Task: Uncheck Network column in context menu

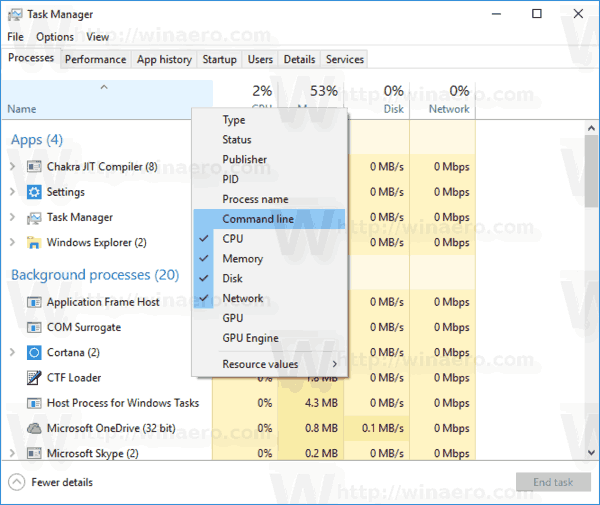Action: click(270, 298)
